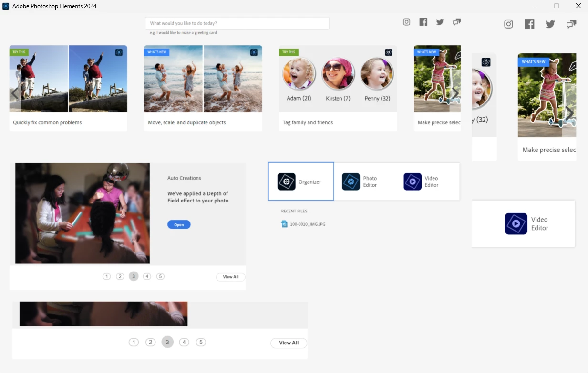Screen dimensions: 588x373
Task: Click 'Tag family and friends' caption
Action: (308, 122)
